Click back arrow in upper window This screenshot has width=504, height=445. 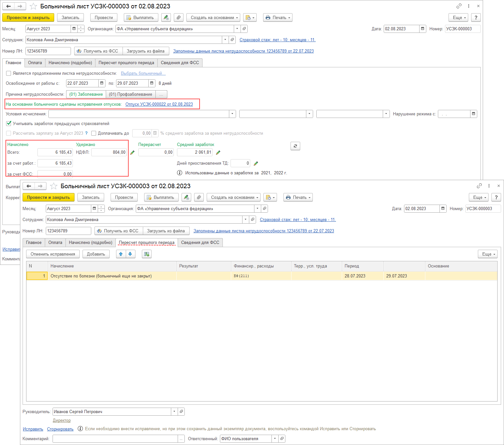[x=8, y=6]
